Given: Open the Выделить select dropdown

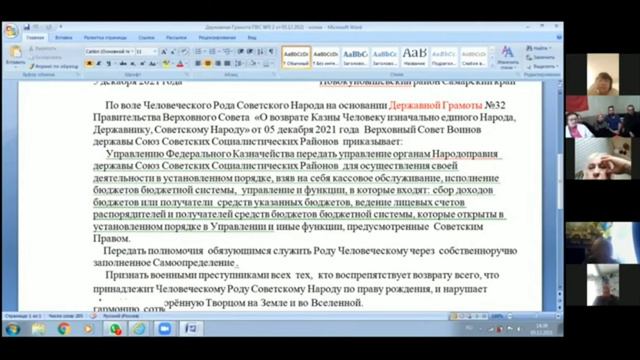Looking at the screenshot, I should pos(542,66).
